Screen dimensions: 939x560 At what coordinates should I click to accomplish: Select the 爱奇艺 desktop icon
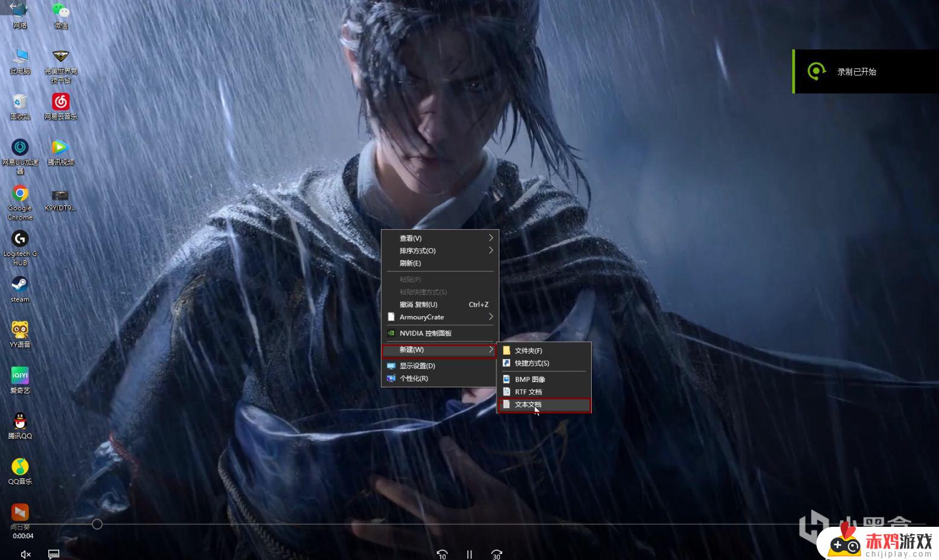20,380
